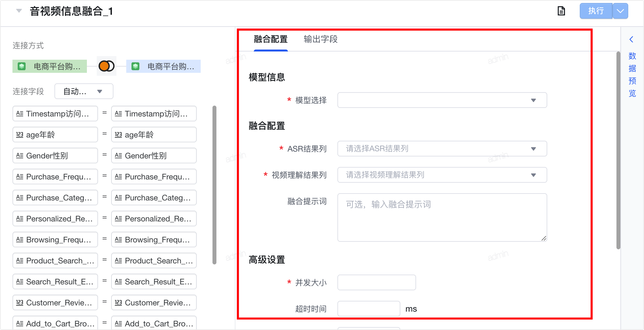The width and height of the screenshot is (644, 330).
Task: Click text-type icon of right Add_to_Cart_Bro… field
Action: (x=118, y=323)
